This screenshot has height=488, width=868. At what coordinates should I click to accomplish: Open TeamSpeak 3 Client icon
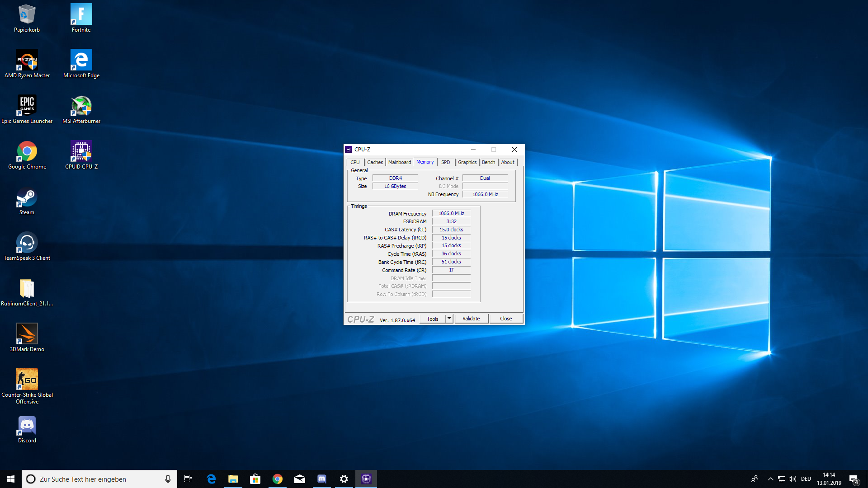click(x=27, y=243)
